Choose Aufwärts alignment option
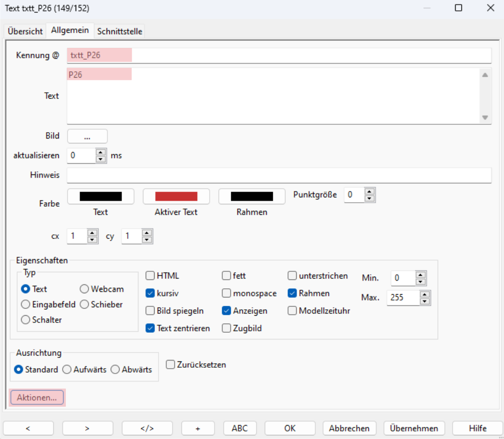 coord(67,370)
